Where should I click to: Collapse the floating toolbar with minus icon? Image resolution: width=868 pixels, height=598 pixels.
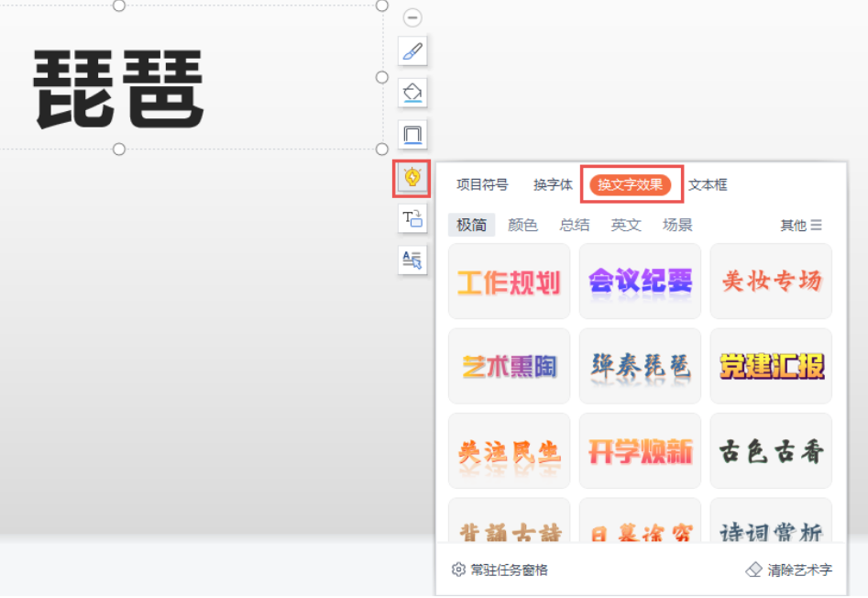(x=412, y=17)
